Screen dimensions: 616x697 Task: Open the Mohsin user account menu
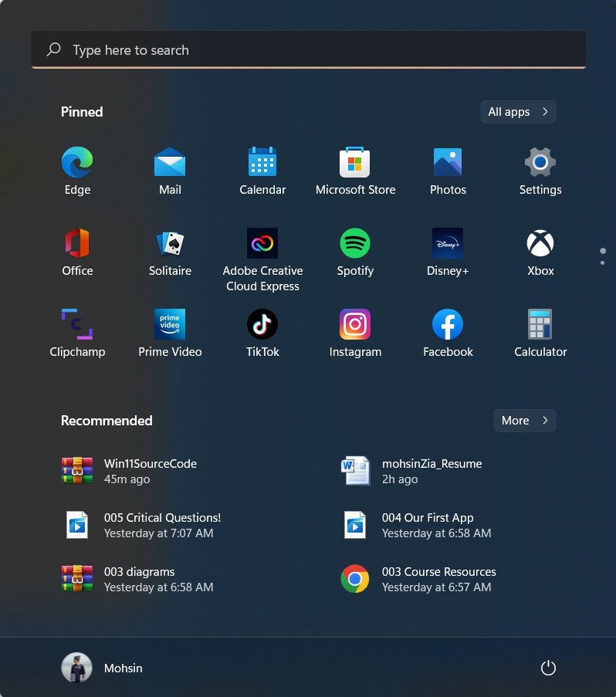(x=102, y=668)
